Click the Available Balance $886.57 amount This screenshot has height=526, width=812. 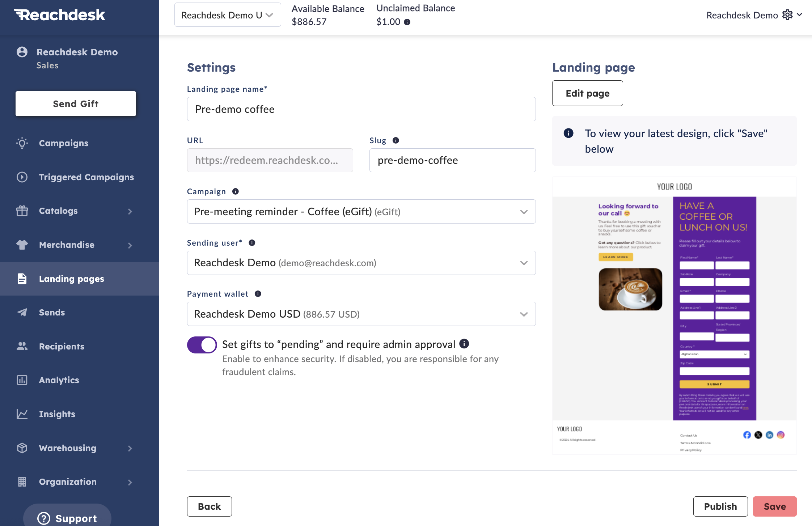[x=309, y=22]
